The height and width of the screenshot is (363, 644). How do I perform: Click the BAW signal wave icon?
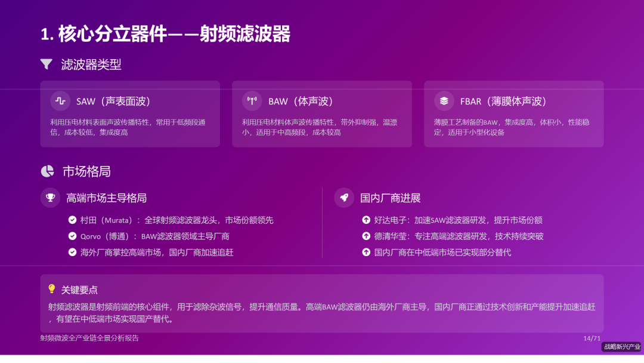click(252, 101)
